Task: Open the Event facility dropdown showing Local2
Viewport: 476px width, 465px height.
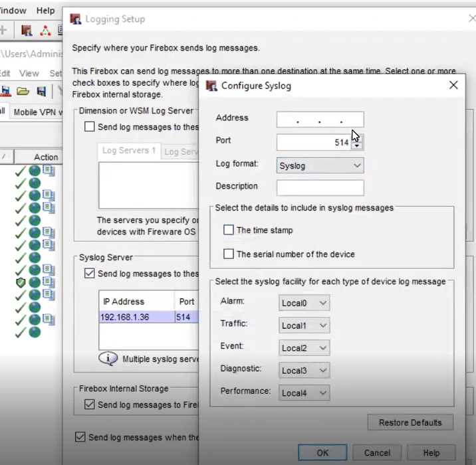Action: (304, 347)
